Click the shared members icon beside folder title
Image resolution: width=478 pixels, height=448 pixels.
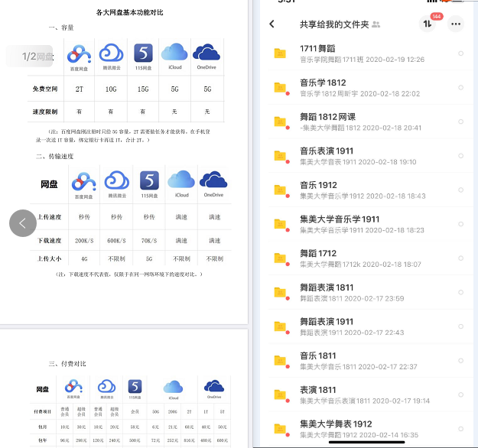point(376,24)
